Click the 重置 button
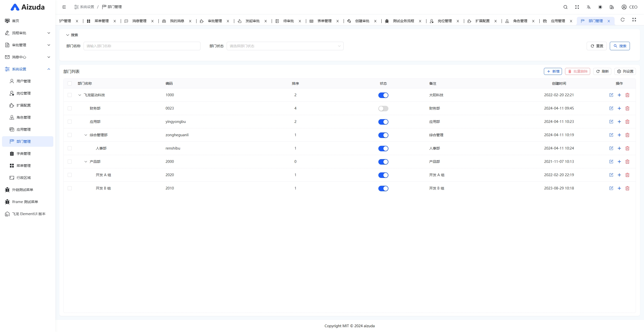Image resolution: width=644 pixels, height=332 pixels. 597,46
